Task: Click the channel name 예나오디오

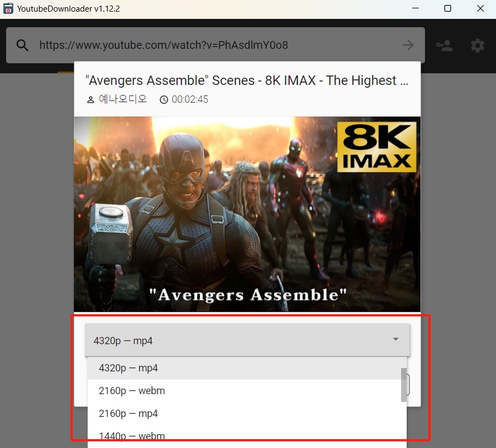Action: pos(123,100)
